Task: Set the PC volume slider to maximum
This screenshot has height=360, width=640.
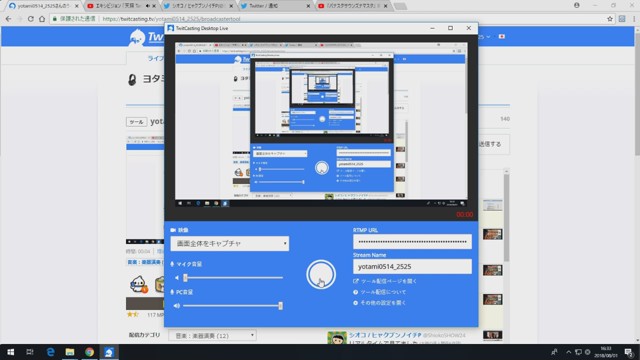Action: 280,306
